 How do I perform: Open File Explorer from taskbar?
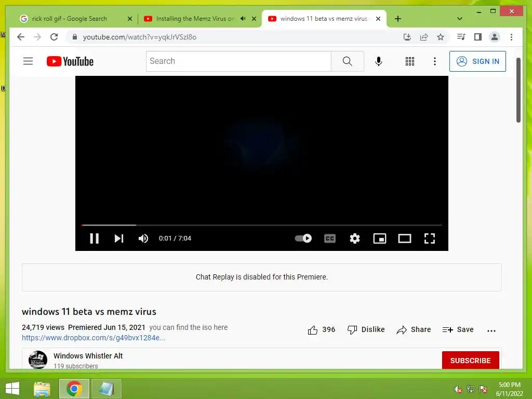[42, 389]
